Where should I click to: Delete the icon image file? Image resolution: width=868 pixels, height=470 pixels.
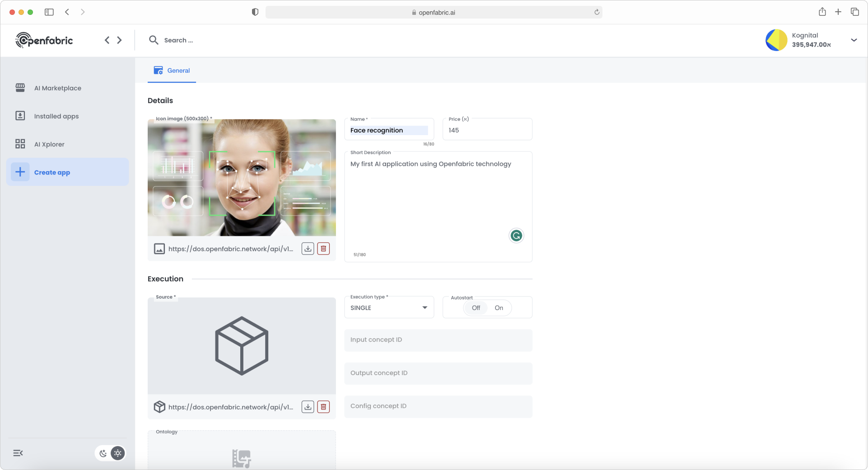point(323,249)
